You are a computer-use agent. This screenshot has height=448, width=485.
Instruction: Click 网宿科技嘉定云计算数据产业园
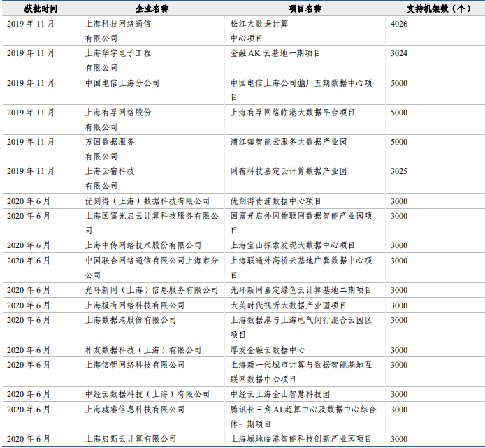click(289, 171)
